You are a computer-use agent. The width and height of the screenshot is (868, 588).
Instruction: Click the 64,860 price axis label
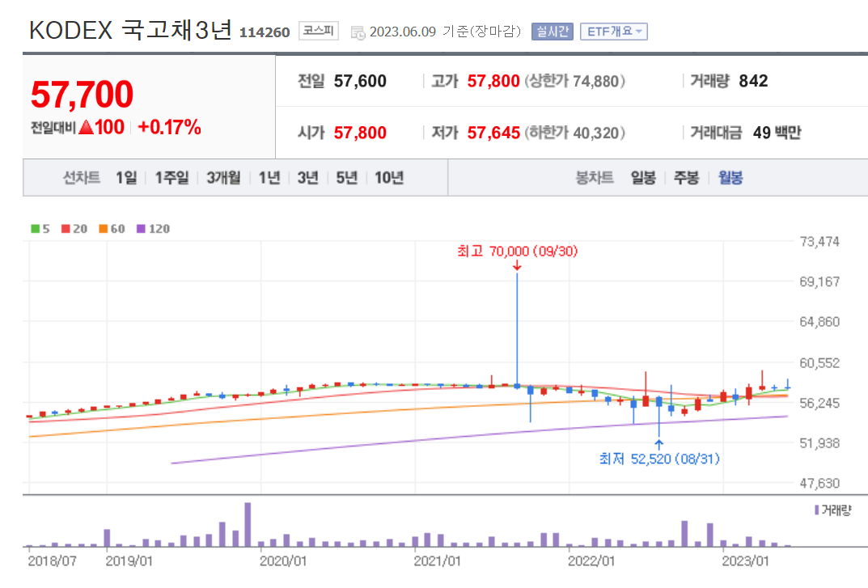pos(819,322)
